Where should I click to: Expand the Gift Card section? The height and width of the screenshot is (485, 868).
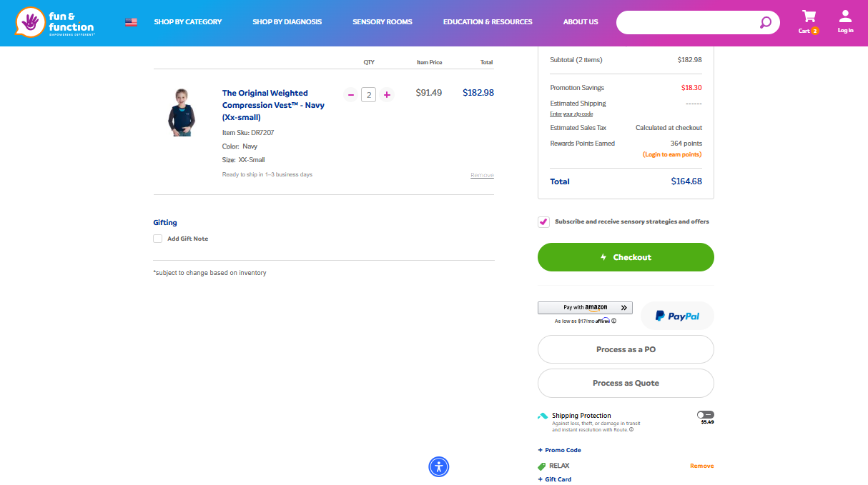555,479
